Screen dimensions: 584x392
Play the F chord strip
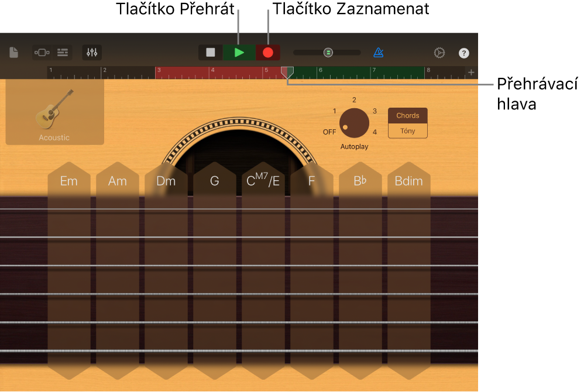pyautogui.click(x=312, y=271)
